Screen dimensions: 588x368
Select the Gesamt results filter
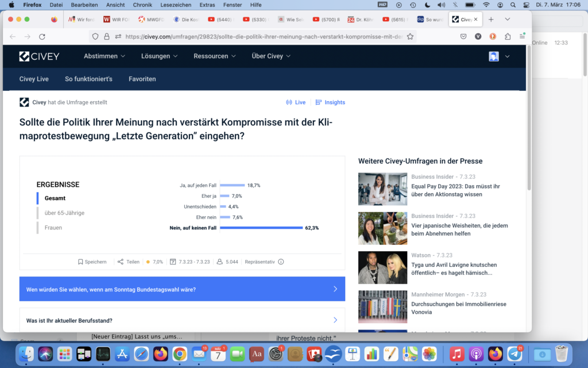[55, 198]
